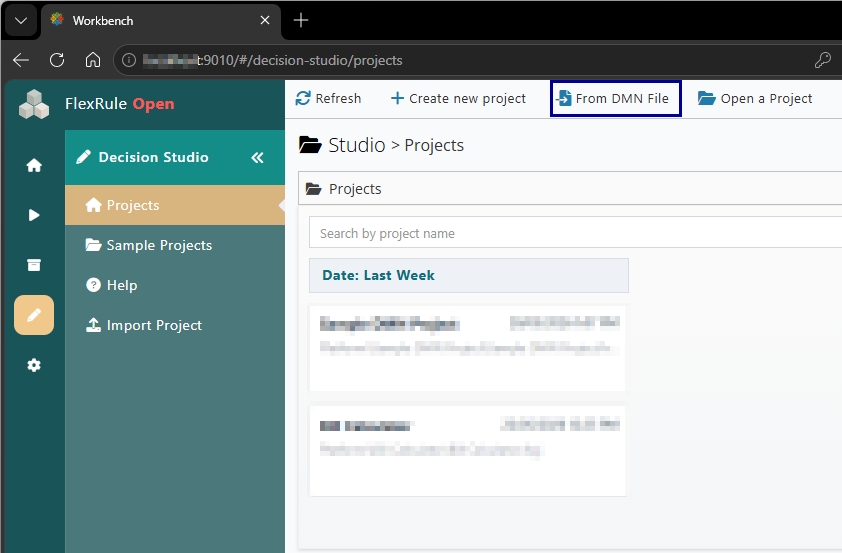The image size is (842, 553).
Task: Choose Import Project in the sidebar
Action: [x=175, y=325]
